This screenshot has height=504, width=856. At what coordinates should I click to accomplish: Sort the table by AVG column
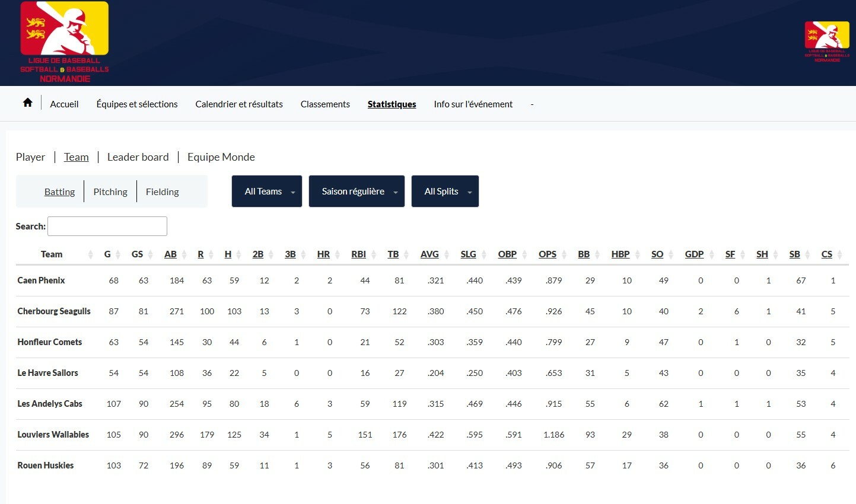coord(429,254)
